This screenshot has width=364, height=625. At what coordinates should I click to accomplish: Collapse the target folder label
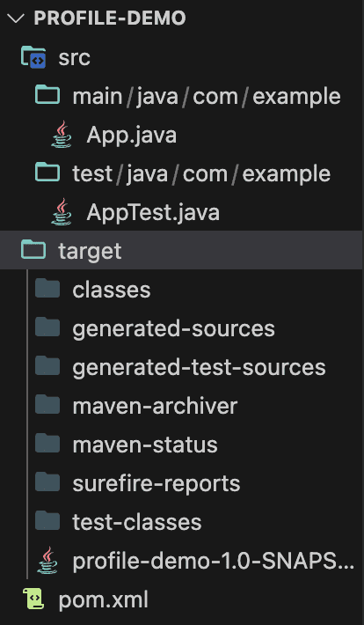[90, 251]
